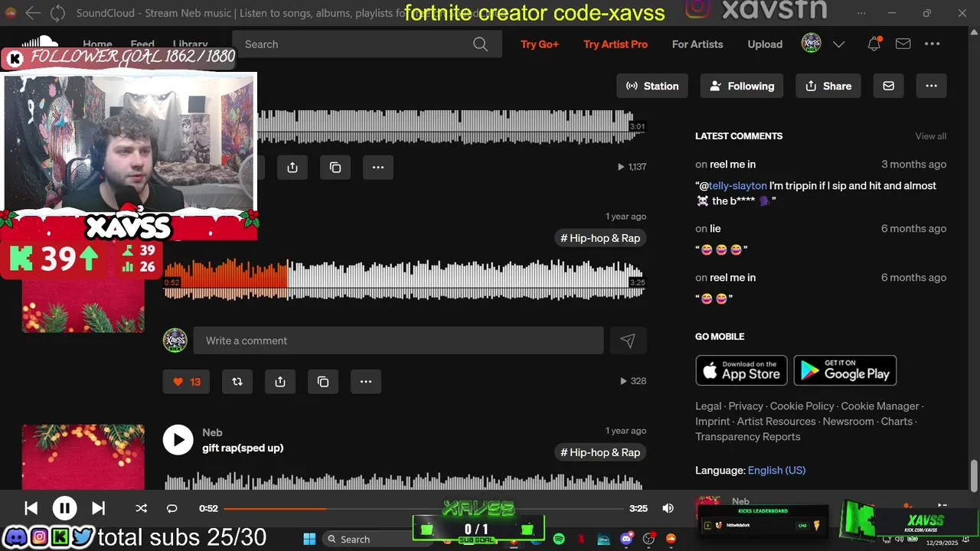Open Netflix from the taskbar
This screenshot has height=551, width=980.
tap(582, 540)
